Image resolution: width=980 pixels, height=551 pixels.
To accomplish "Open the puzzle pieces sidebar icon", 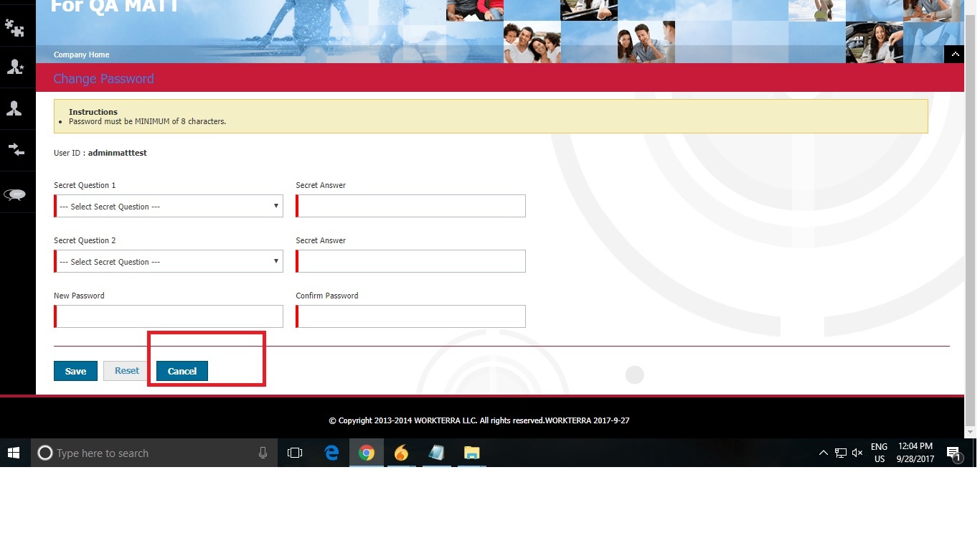I will (14, 27).
